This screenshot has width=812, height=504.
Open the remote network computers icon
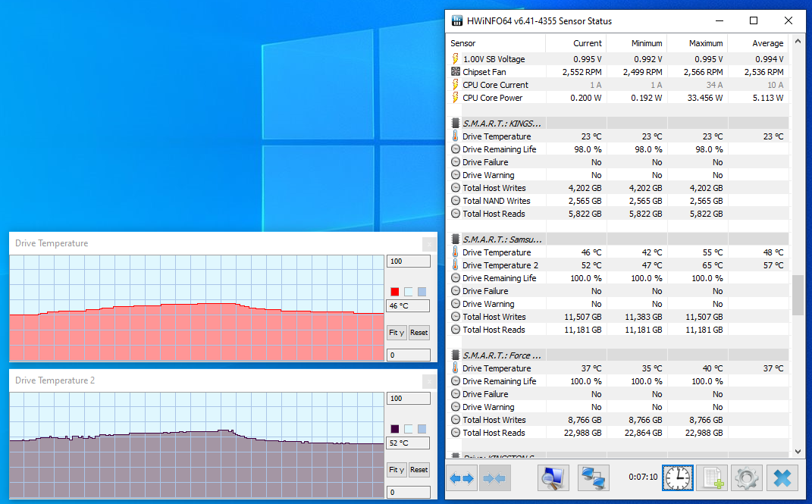pos(593,478)
